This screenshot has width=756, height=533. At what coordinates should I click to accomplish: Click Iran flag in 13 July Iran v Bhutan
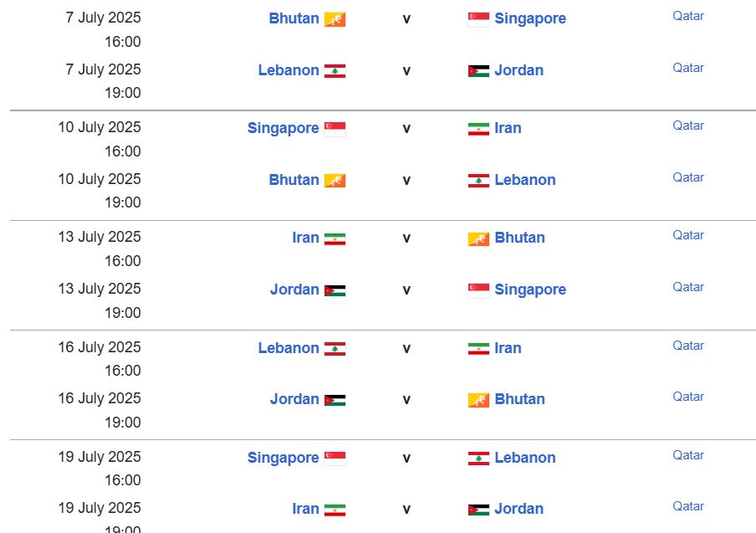click(x=335, y=238)
